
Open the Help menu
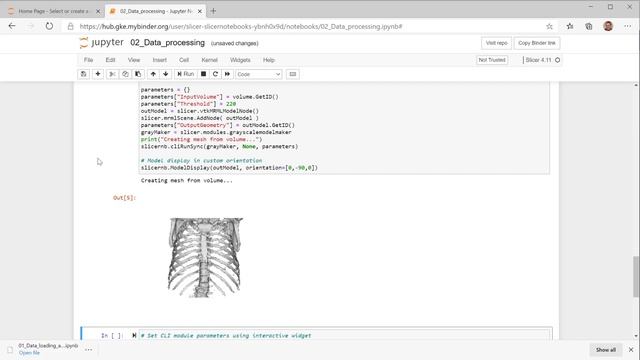tap(269, 60)
